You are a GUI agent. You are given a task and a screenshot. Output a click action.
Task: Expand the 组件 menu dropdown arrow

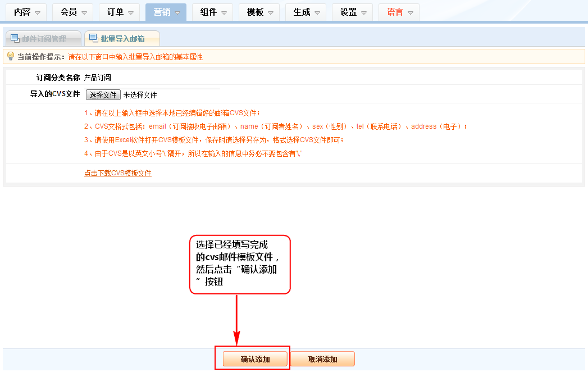224,13
